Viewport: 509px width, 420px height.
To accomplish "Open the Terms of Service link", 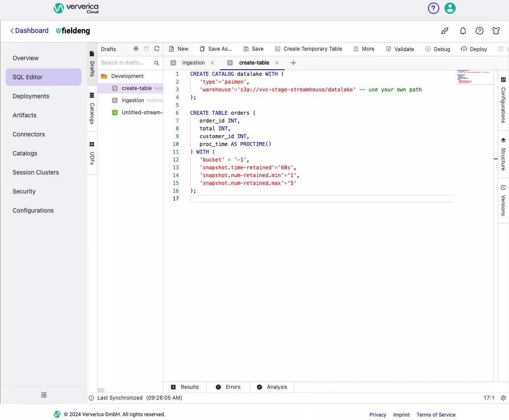I will (436, 415).
